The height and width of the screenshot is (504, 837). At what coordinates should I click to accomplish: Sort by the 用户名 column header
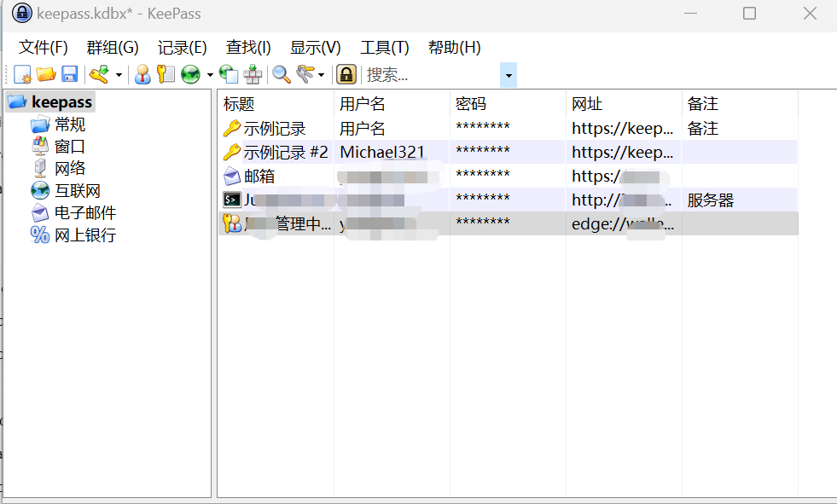point(392,103)
